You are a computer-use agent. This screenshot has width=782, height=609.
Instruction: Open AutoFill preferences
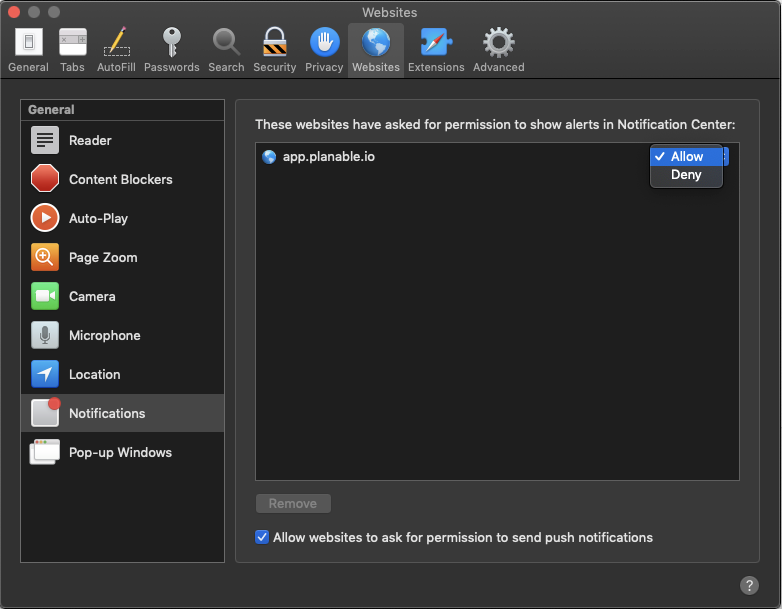point(117,49)
